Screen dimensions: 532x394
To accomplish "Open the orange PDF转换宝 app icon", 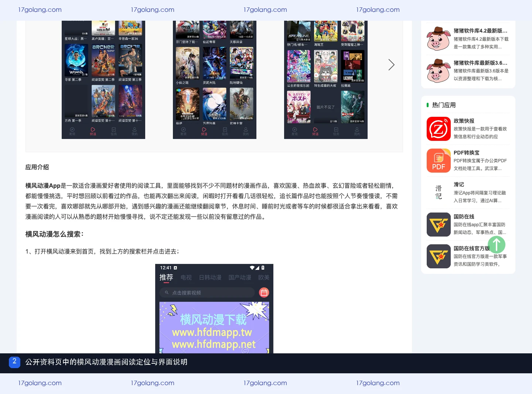I will click(439, 160).
